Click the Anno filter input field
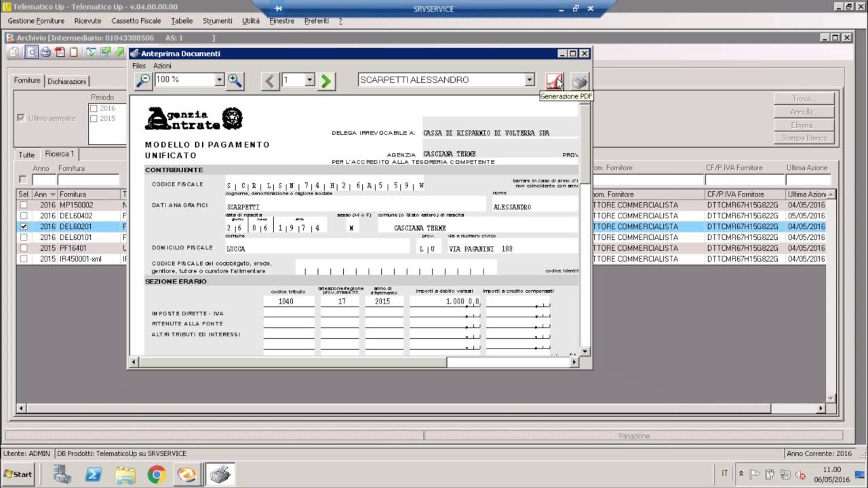Screen dimensions: 868x488 click(44, 180)
